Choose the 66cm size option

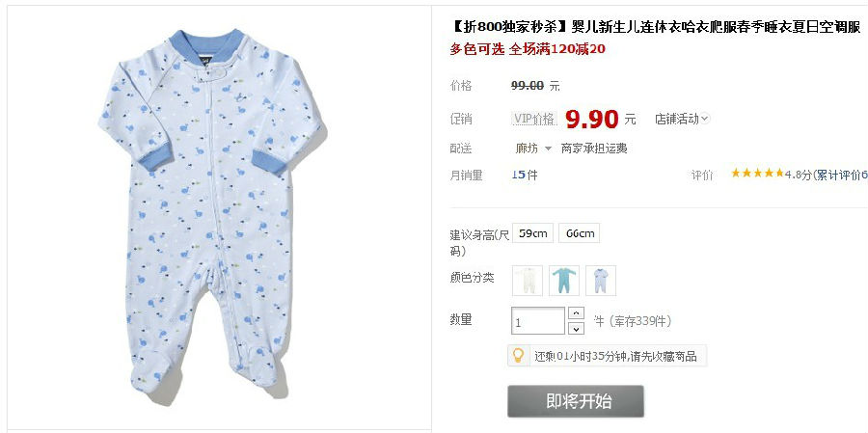click(579, 233)
